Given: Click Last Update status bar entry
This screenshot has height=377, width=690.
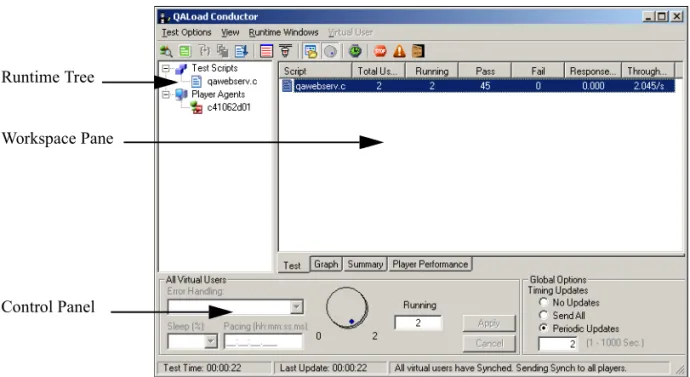Looking at the screenshot, I should [330, 368].
